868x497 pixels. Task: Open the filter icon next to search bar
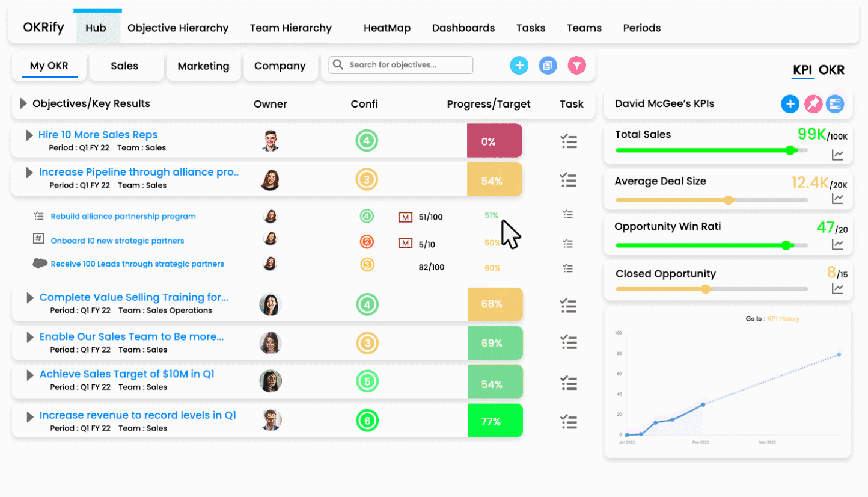[x=576, y=65]
